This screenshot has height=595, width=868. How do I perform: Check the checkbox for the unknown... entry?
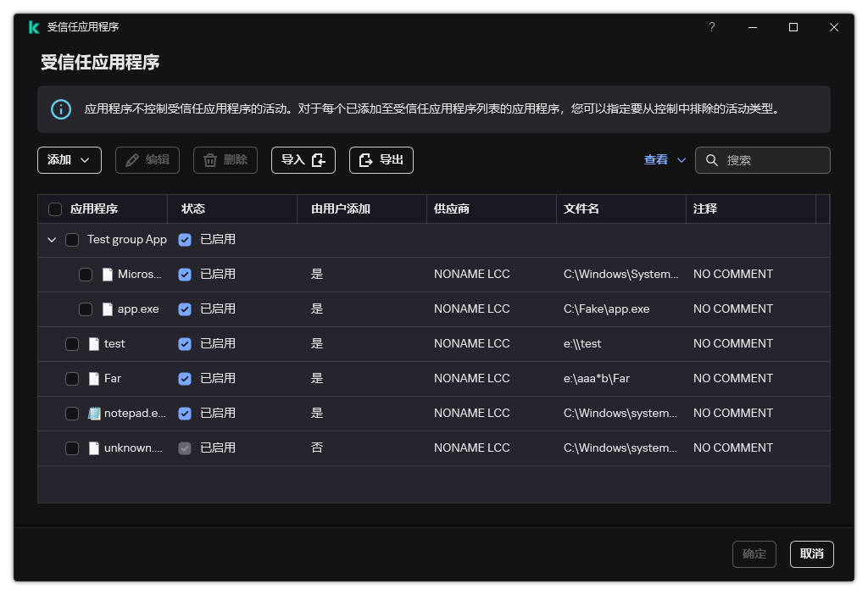coord(72,448)
